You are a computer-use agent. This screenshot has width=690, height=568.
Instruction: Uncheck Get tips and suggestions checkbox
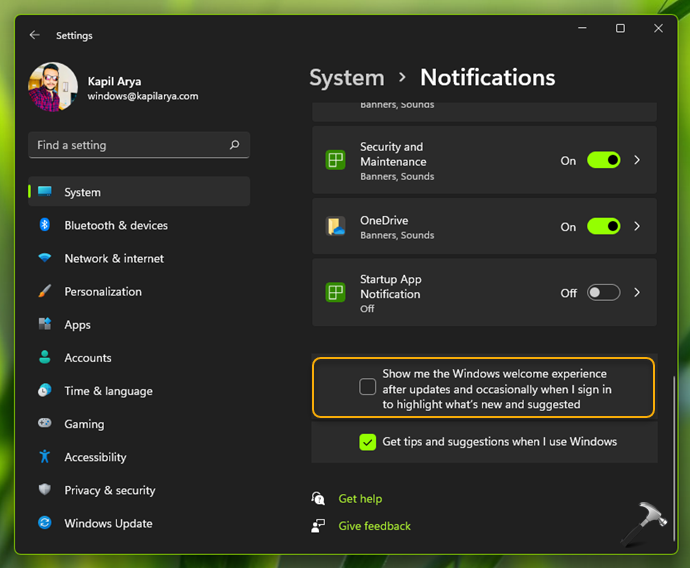point(368,441)
